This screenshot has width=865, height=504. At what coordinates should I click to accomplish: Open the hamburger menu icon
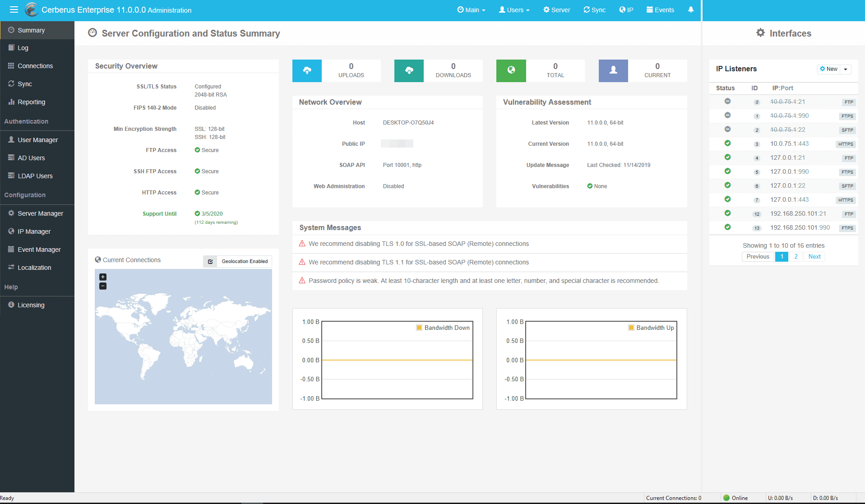click(14, 9)
